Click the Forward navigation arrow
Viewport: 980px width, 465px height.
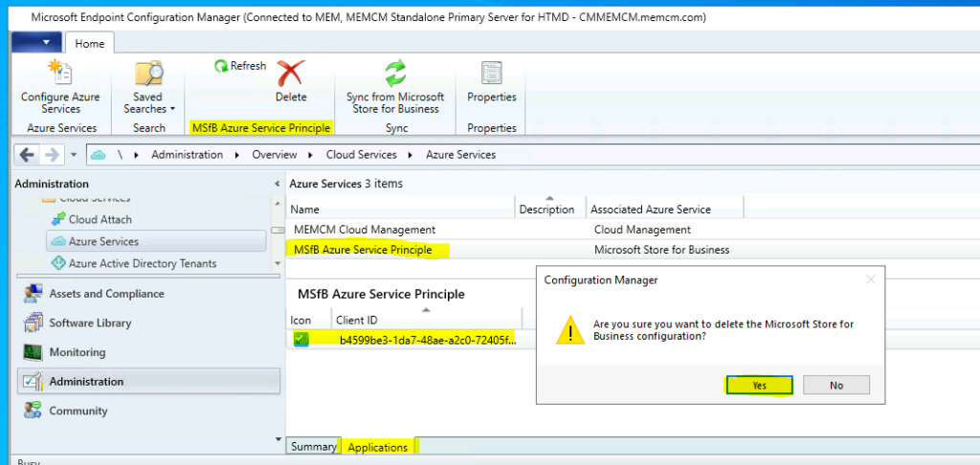point(52,154)
